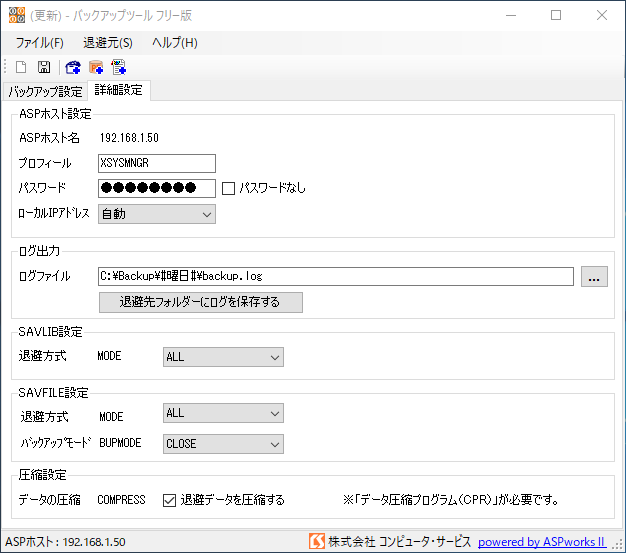Open the ヘルプ(H) menu
626x553 pixels.
(x=175, y=43)
